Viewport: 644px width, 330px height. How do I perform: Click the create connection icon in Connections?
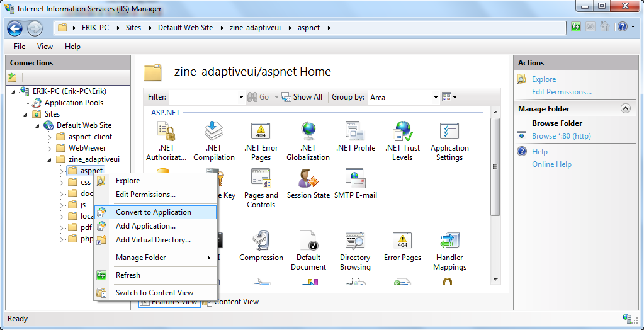[12, 77]
